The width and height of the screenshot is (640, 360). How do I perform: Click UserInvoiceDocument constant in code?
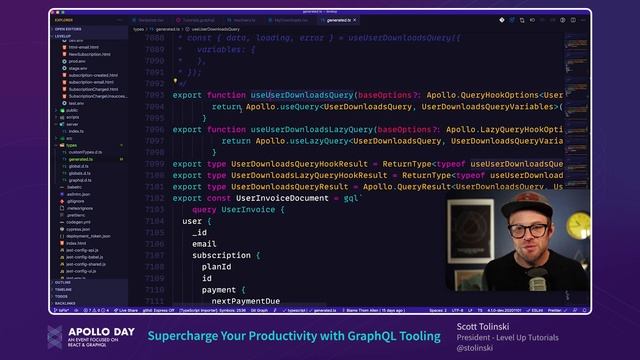point(282,198)
